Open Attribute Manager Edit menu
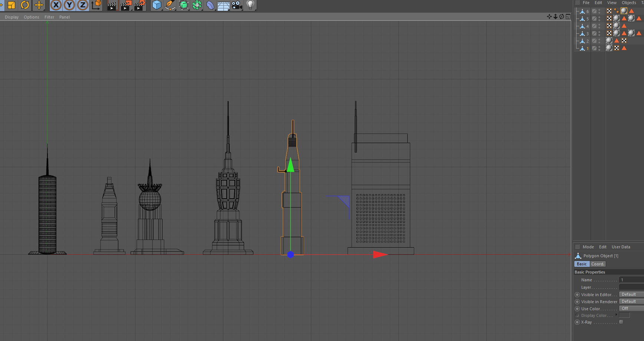This screenshot has width=644, height=341. [603, 247]
